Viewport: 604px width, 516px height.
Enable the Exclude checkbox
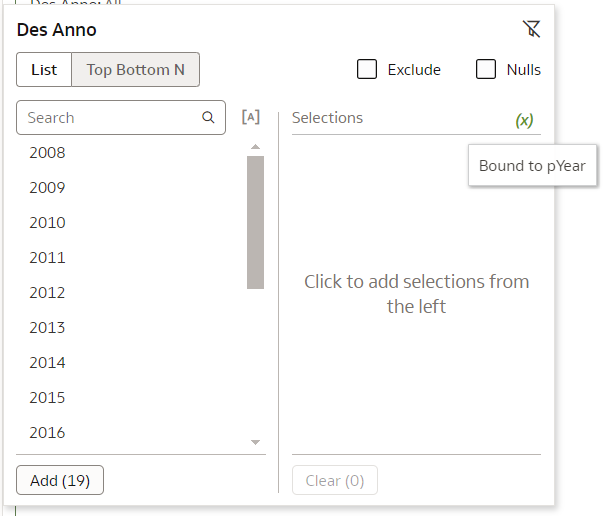click(367, 69)
